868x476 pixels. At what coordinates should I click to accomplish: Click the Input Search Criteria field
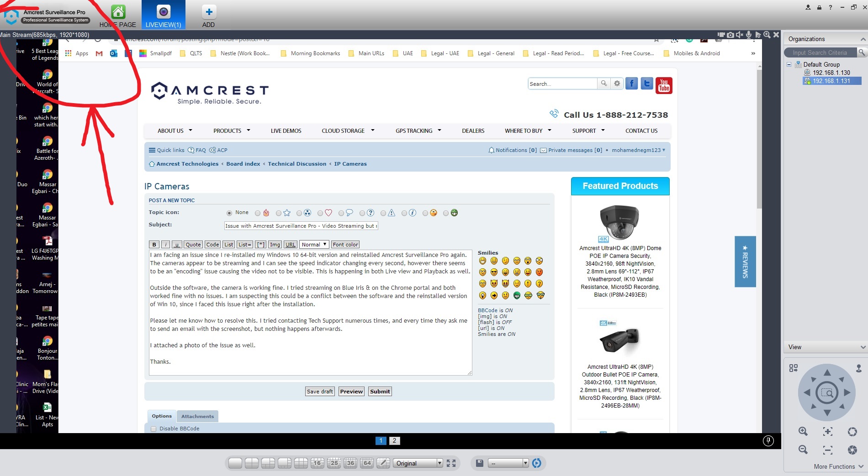tap(820, 52)
